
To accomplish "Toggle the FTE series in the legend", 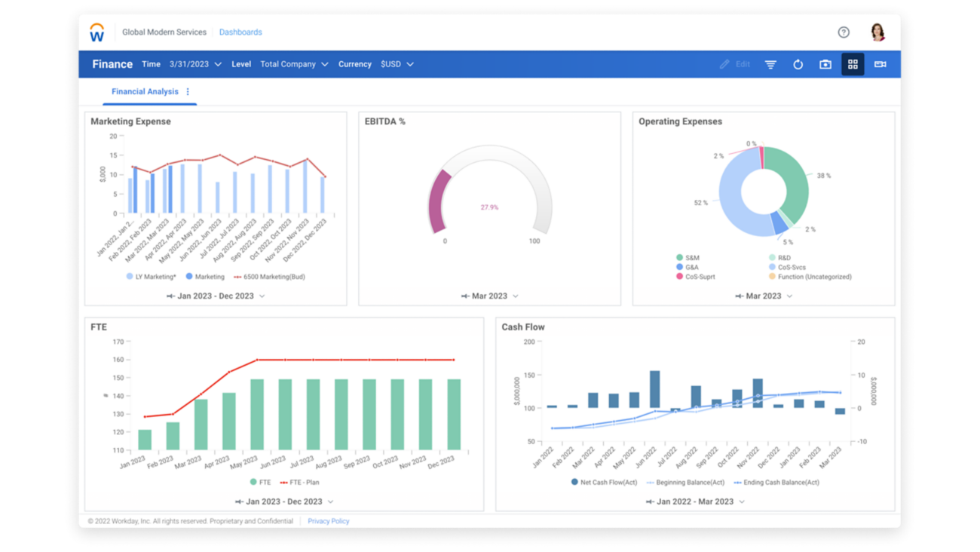I will point(261,480).
